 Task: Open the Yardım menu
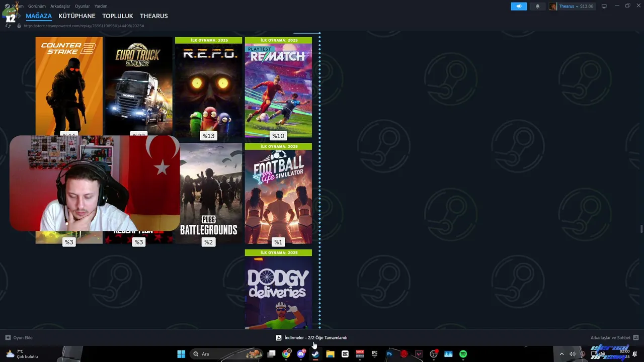click(101, 6)
